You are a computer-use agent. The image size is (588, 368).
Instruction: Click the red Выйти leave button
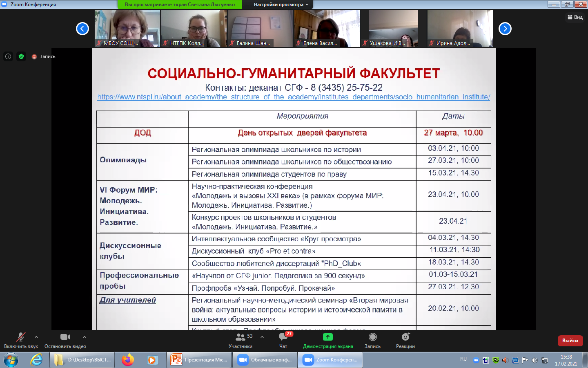click(570, 341)
